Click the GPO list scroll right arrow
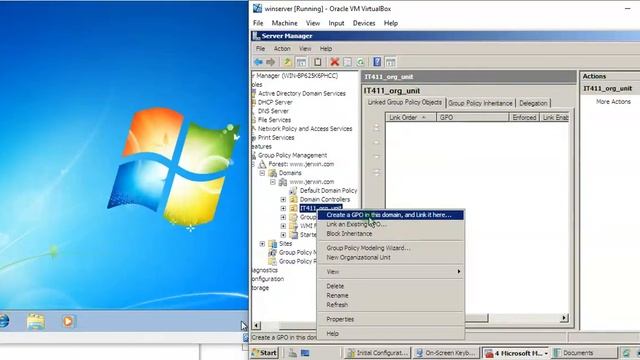This screenshot has width=640, height=360. [564, 318]
